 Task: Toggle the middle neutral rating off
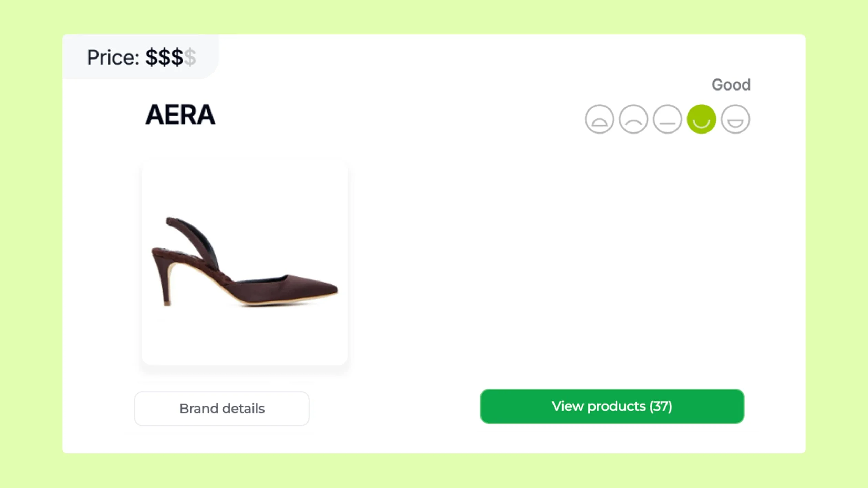click(668, 118)
